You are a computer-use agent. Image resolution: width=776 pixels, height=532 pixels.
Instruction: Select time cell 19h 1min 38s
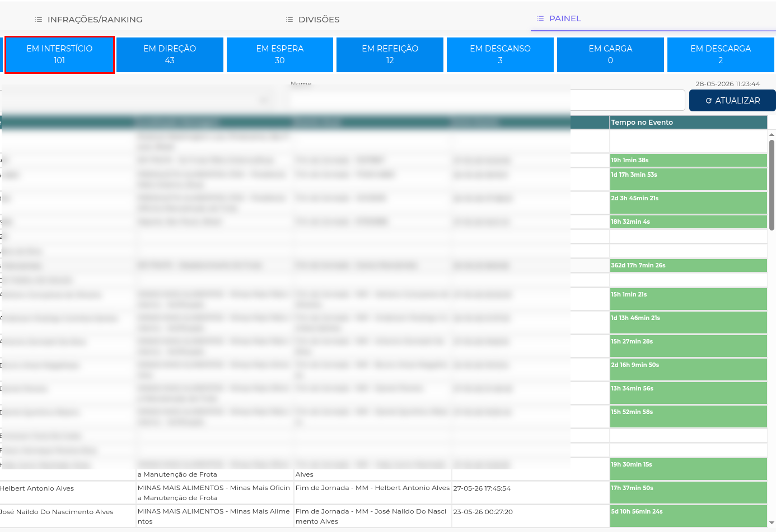[x=688, y=160]
